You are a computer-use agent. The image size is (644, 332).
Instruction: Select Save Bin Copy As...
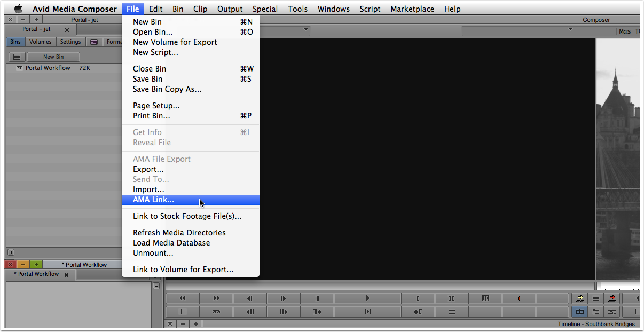click(x=191, y=89)
